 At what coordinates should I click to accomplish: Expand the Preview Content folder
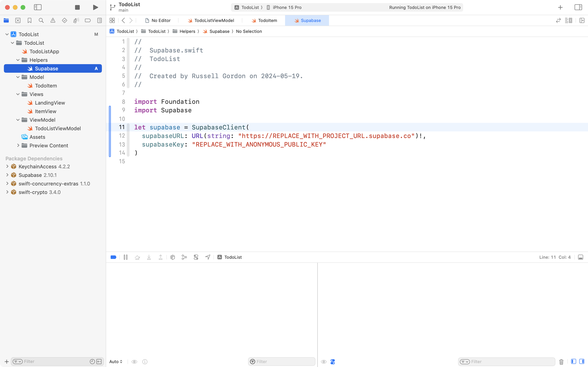click(18, 145)
